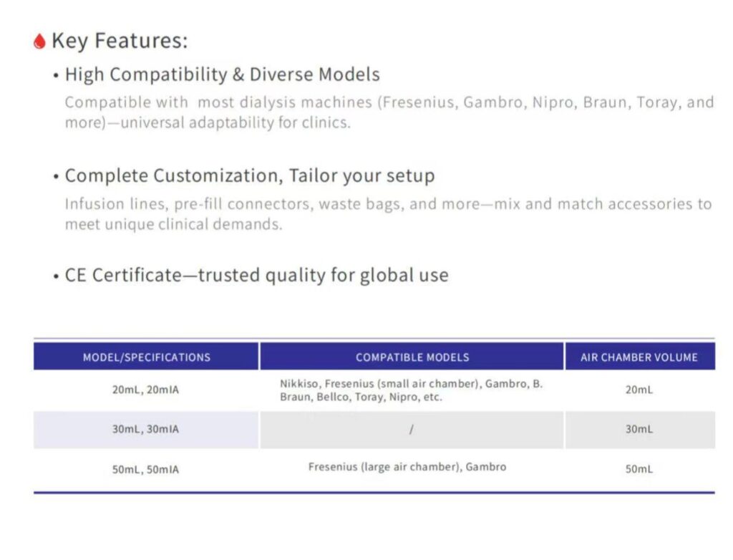Click the 50mL air chamber volume cell

pos(639,470)
